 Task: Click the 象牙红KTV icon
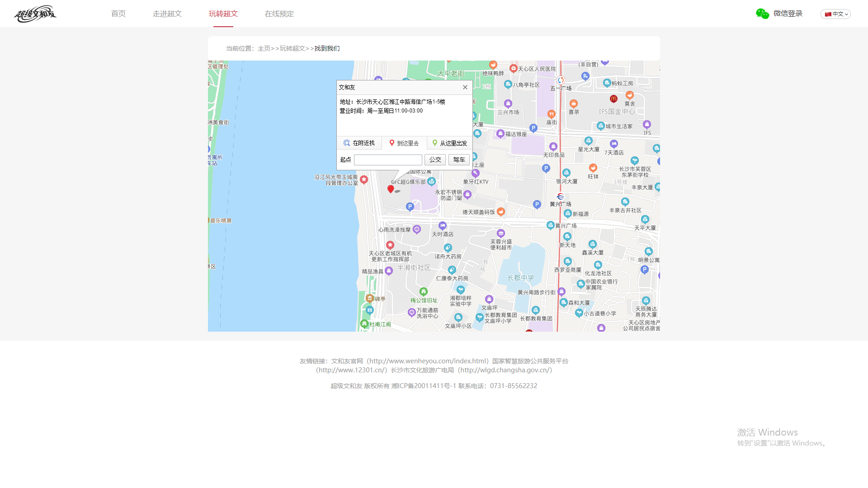[x=476, y=173]
